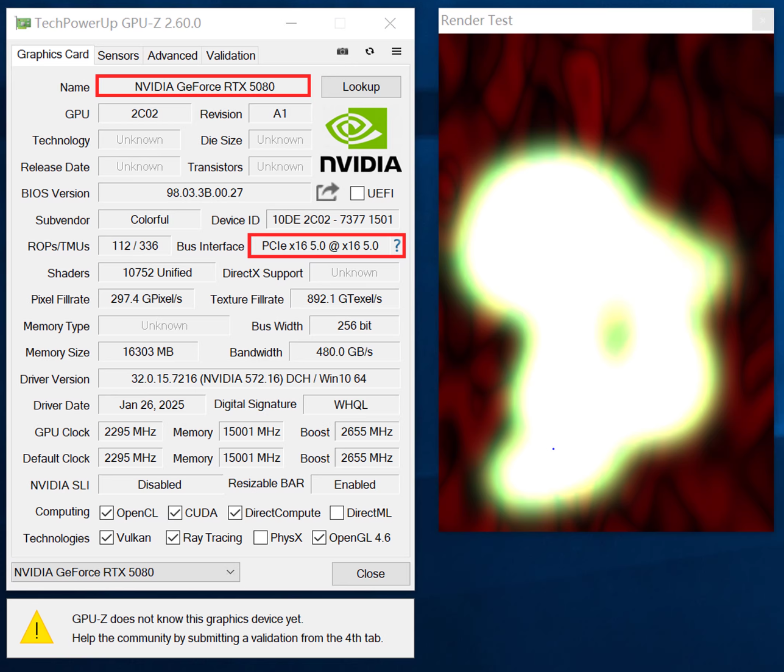784x672 pixels.
Task: Click the Subvendor field showing Colorful
Action: pos(150,220)
